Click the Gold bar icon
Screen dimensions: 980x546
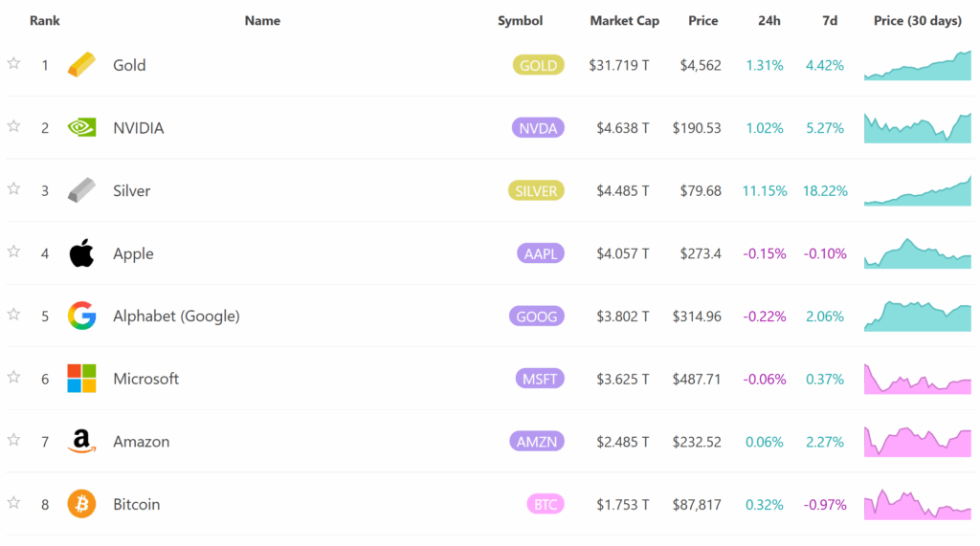(81, 65)
